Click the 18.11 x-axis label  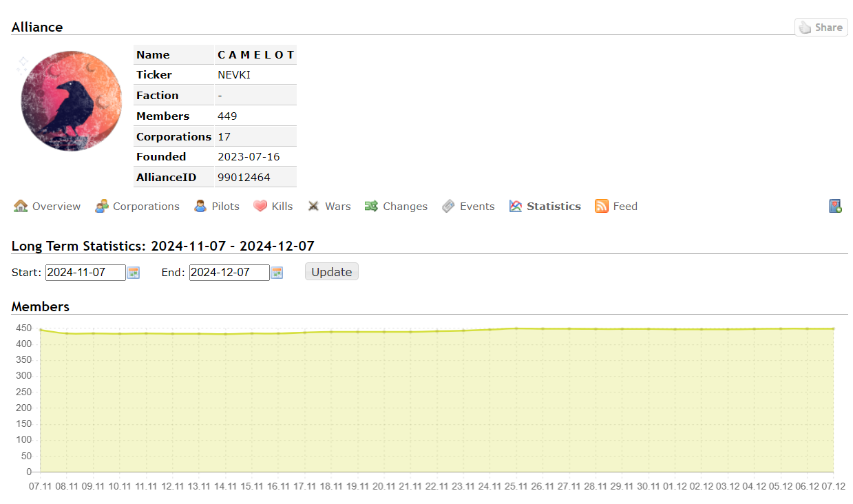point(331,486)
